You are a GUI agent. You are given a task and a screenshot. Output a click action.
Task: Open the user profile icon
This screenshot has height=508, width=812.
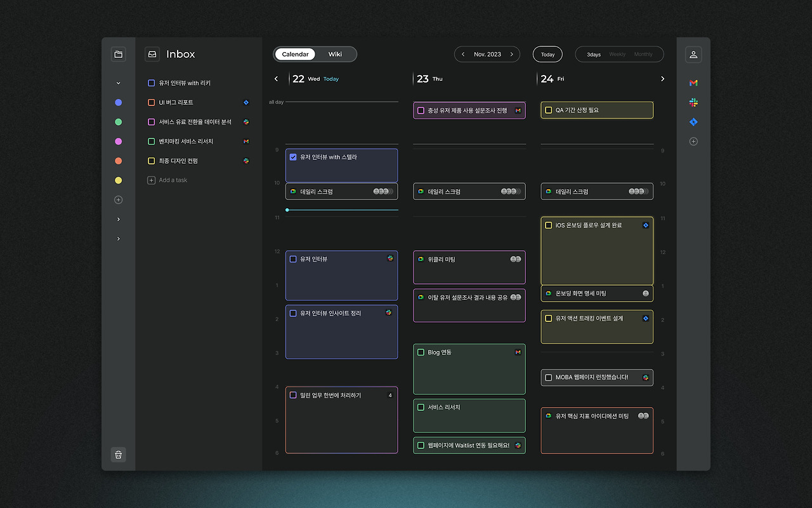click(693, 55)
